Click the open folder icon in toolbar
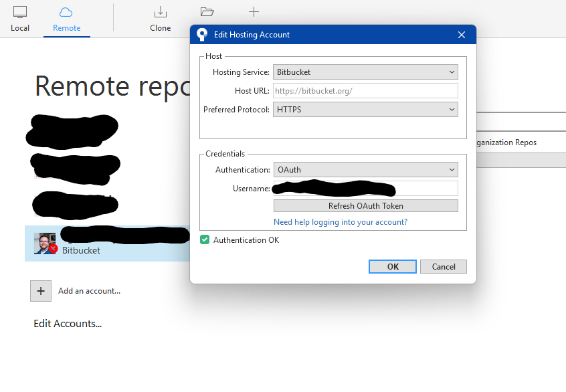 click(x=207, y=12)
